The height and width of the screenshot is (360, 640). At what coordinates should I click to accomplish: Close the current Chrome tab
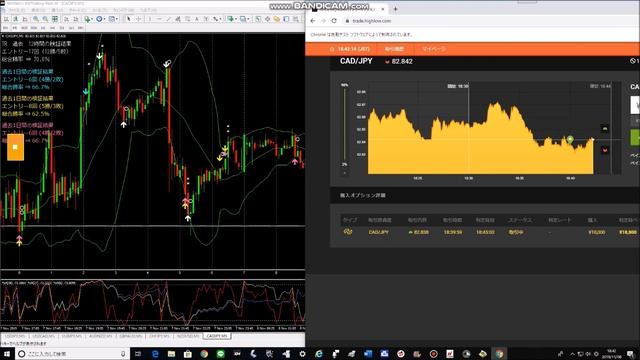(x=383, y=9)
